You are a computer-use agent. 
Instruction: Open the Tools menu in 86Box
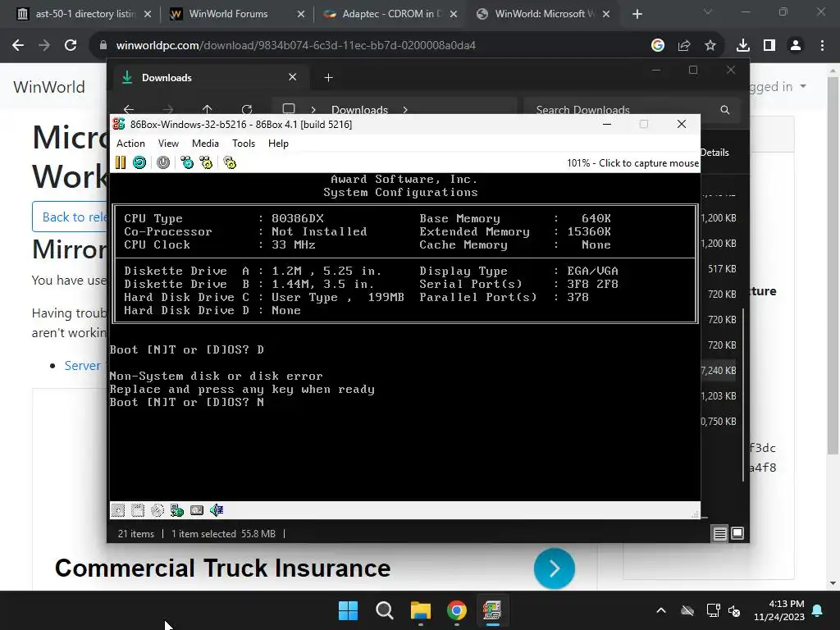click(x=243, y=144)
